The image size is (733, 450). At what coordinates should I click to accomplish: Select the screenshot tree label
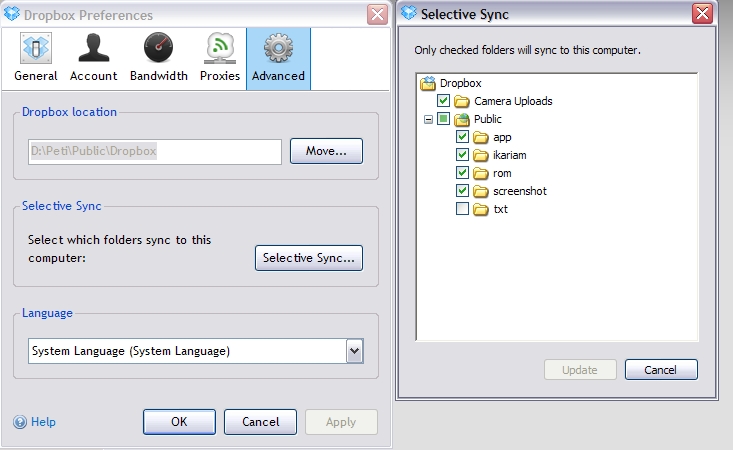[519, 191]
